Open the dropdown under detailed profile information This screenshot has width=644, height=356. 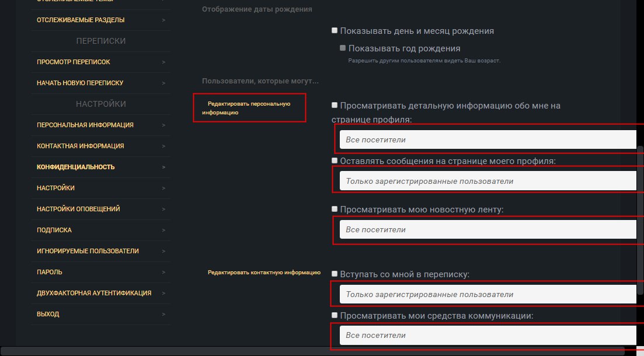(488, 139)
